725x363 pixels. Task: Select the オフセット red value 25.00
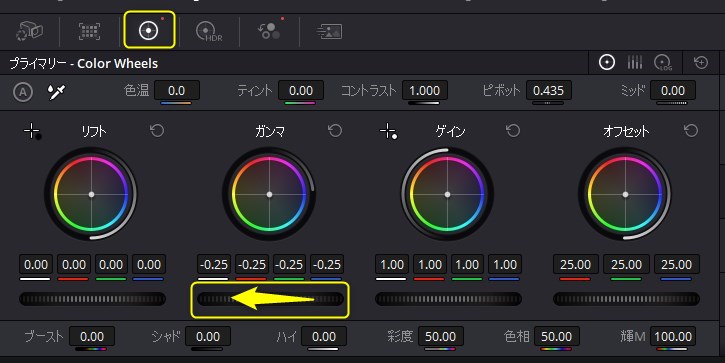(576, 265)
